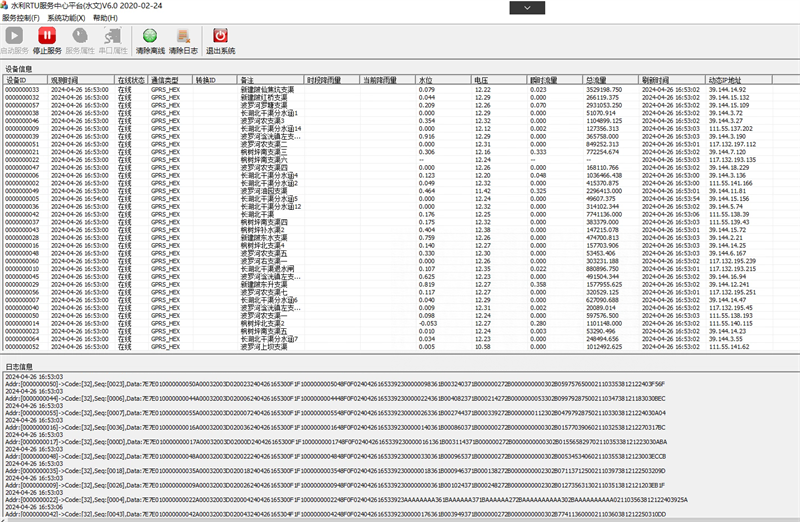Click remark 波罗河上坝支渠
This screenshot has width=800, height=522.
coord(264,347)
